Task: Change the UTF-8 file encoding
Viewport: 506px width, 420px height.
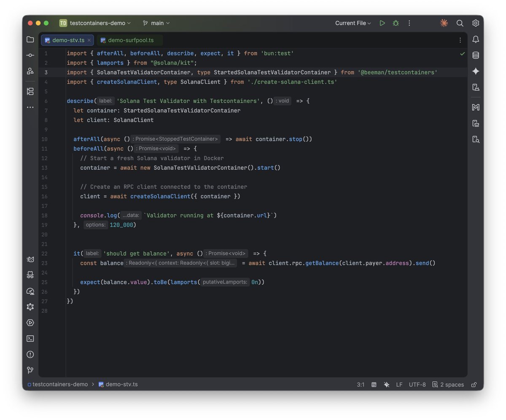Action: [417, 385]
